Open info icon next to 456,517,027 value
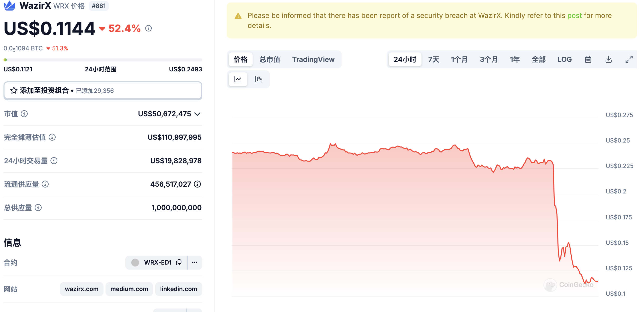The width and height of the screenshot is (644, 312). tap(198, 184)
